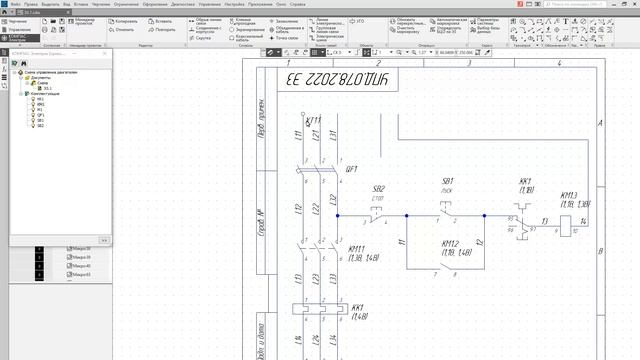Collapse the Документы tree node
The image size is (640, 360).
[21, 78]
